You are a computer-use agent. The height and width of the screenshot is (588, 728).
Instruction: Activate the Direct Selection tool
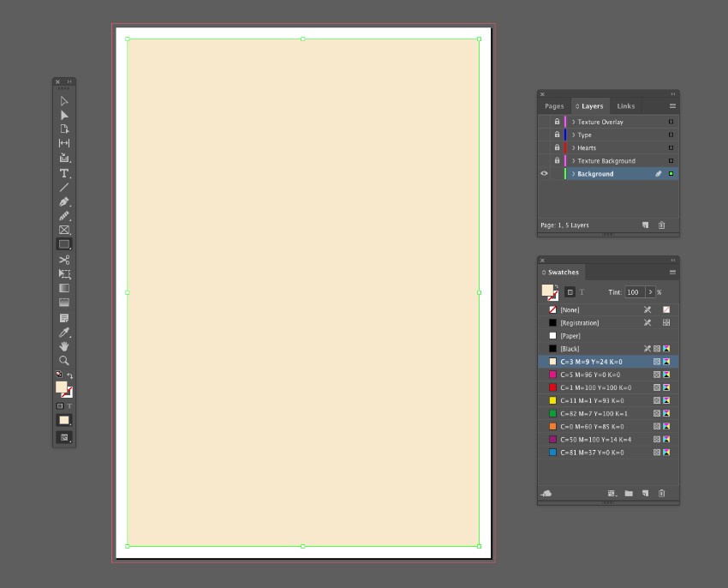[x=63, y=114]
